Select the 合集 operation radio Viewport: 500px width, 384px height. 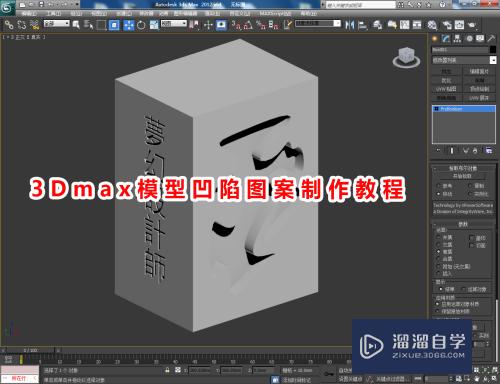(x=444, y=259)
